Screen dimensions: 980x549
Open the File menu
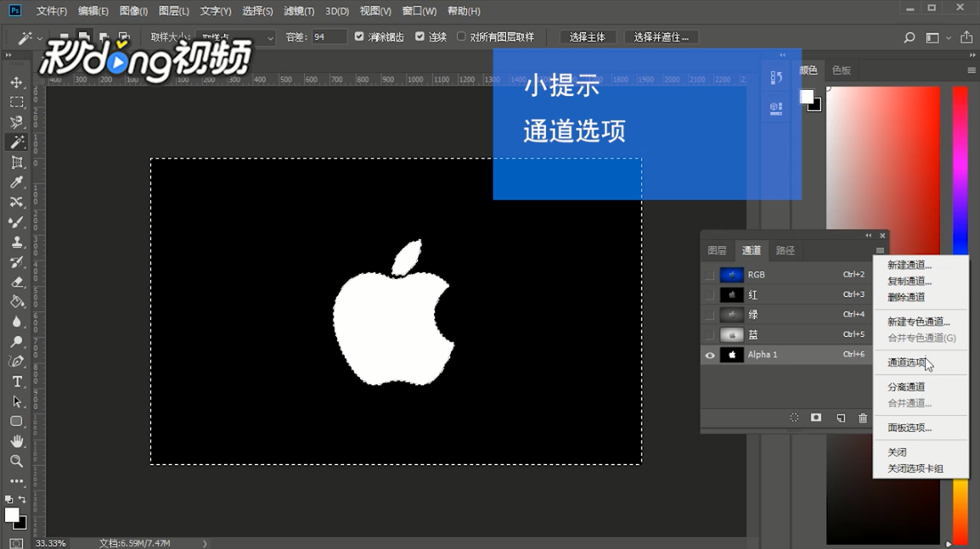(51, 11)
